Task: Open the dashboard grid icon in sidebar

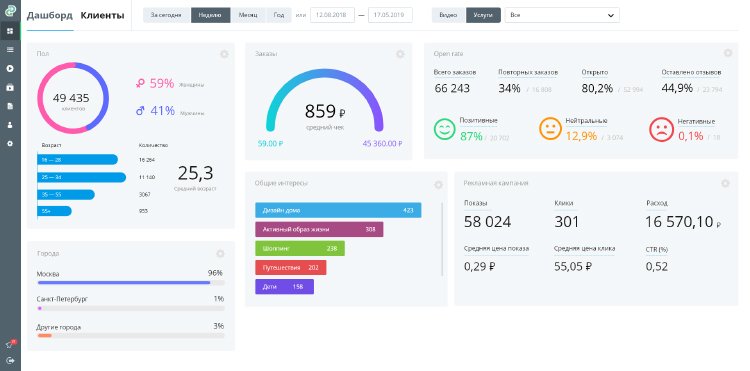Action: point(10,31)
